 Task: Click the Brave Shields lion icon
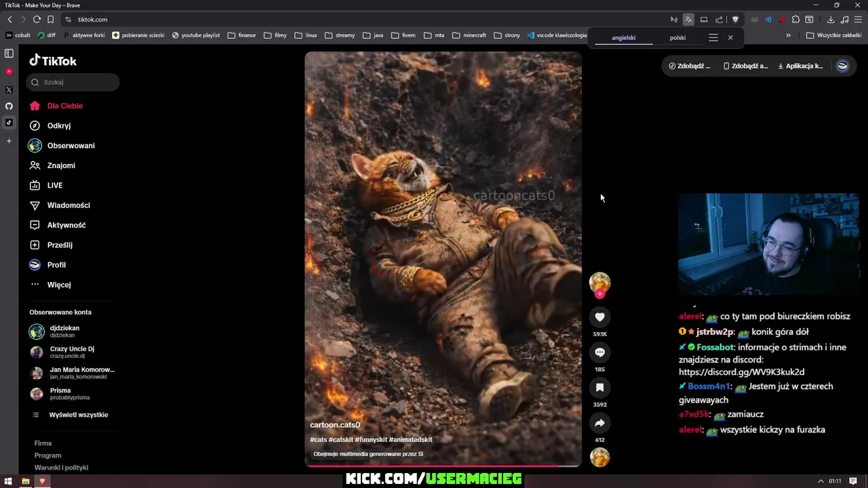coord(735,20)
